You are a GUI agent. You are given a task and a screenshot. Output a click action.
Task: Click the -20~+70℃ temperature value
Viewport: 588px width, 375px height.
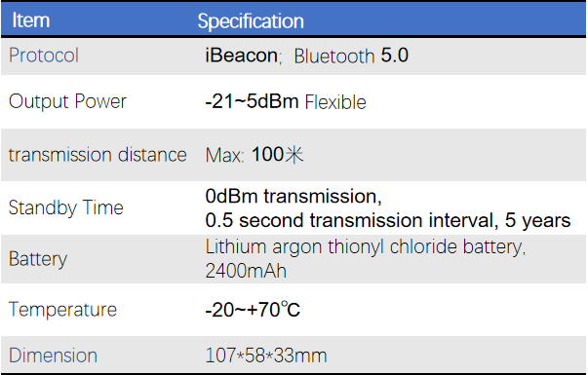253,310
